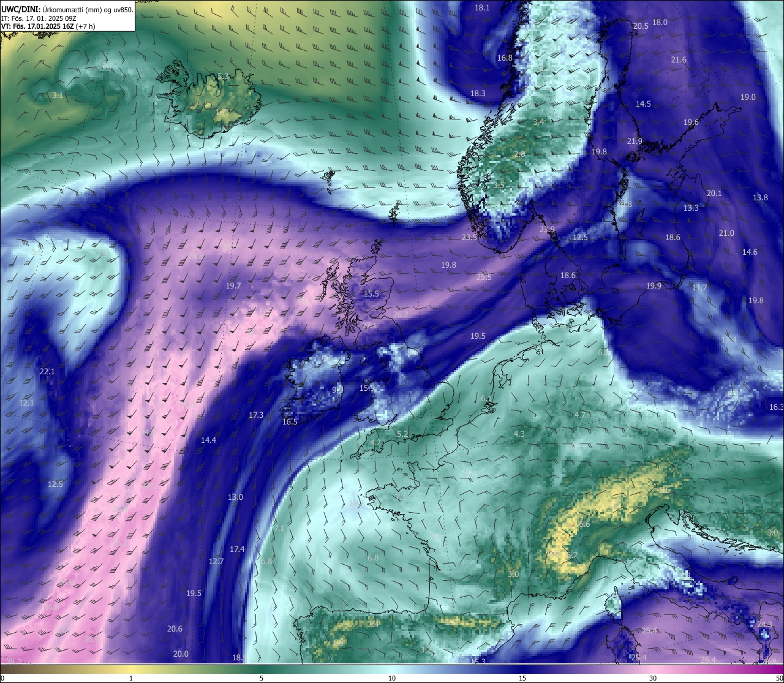
Task: Click the 13.0 map value
Action: point(235,497)
